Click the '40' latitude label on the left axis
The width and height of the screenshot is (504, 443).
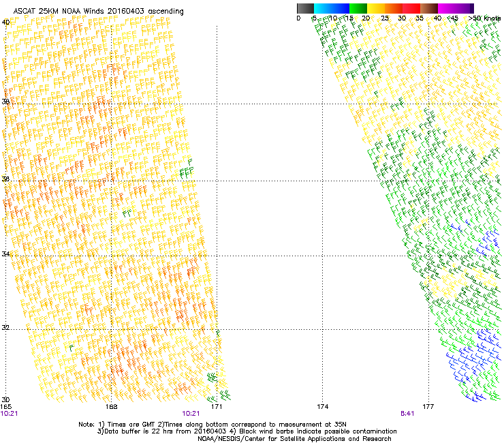5,22
